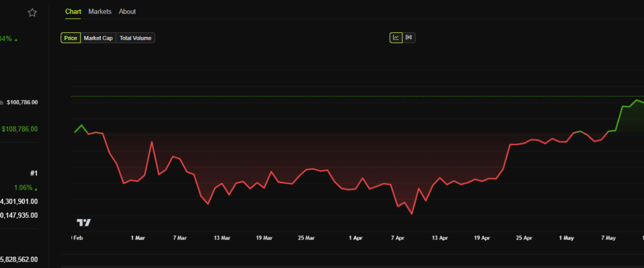The height and width of the screenshot is (268, 644).
Task: Click the TradingView logo on chart
Action: point(84,222)
